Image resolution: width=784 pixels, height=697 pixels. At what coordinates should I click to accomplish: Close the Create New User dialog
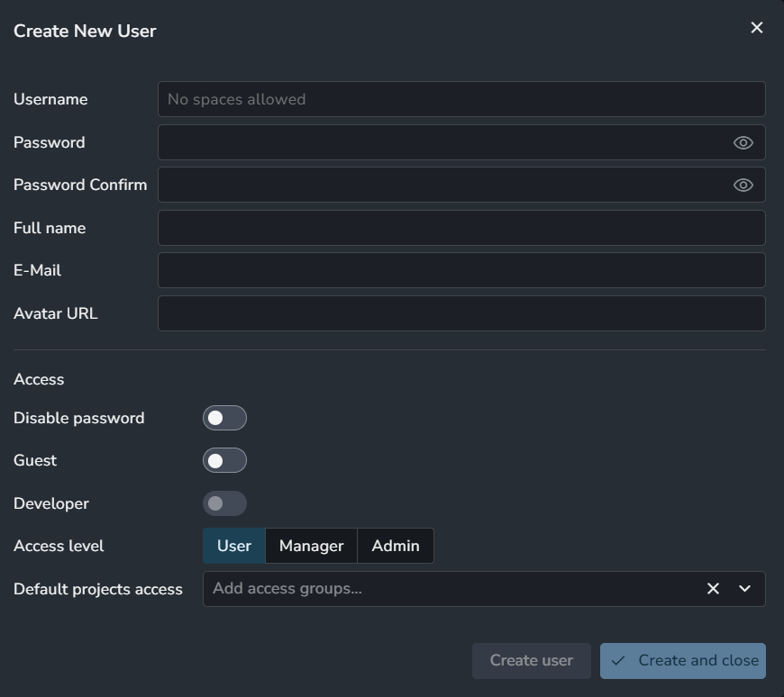tap(757, 28)
